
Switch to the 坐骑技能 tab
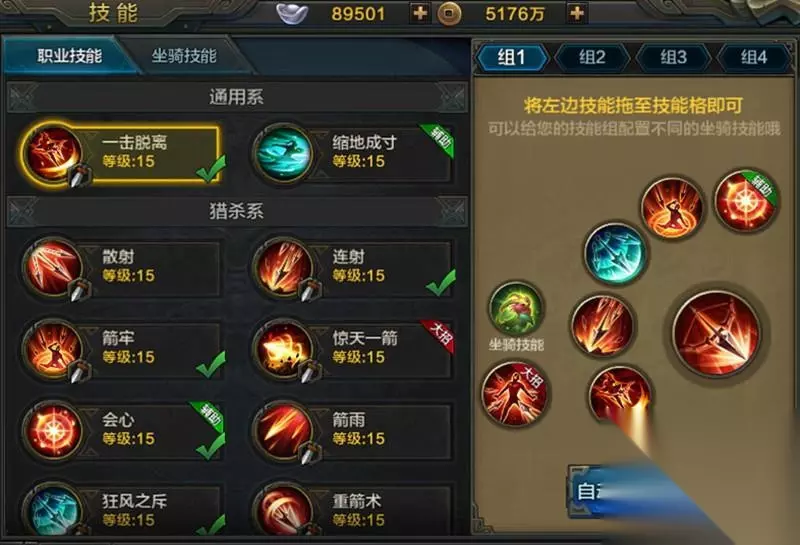(184, 56)
